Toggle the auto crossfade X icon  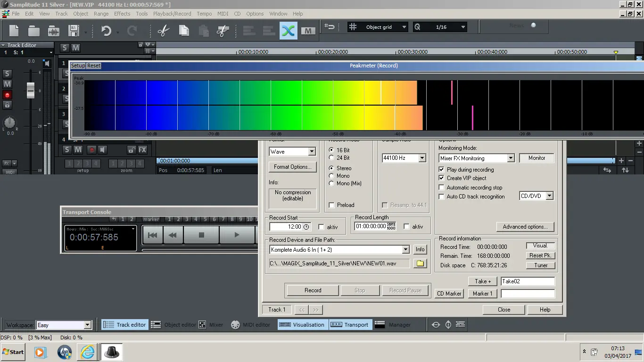point(288,31)
